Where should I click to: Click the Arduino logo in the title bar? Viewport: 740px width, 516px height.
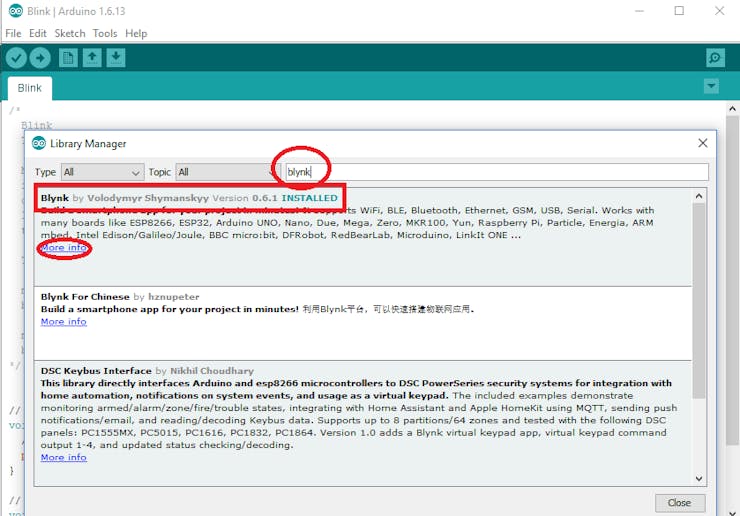(16, 11)
